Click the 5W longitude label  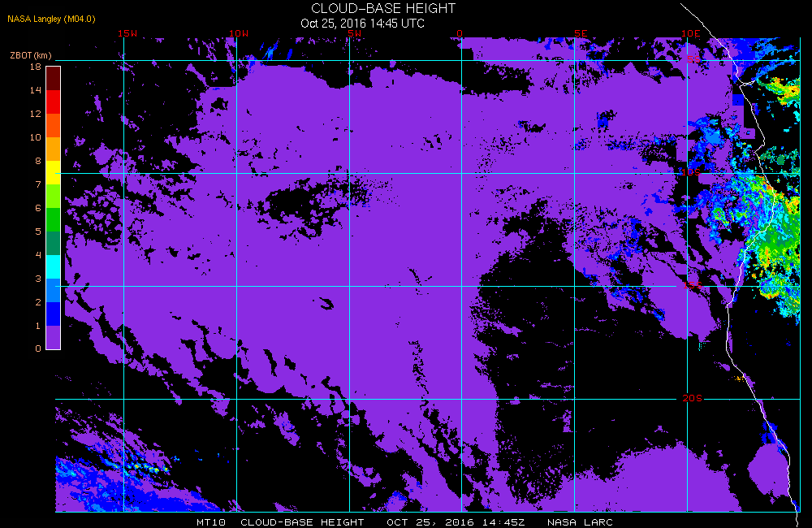(x=355, y=33)
